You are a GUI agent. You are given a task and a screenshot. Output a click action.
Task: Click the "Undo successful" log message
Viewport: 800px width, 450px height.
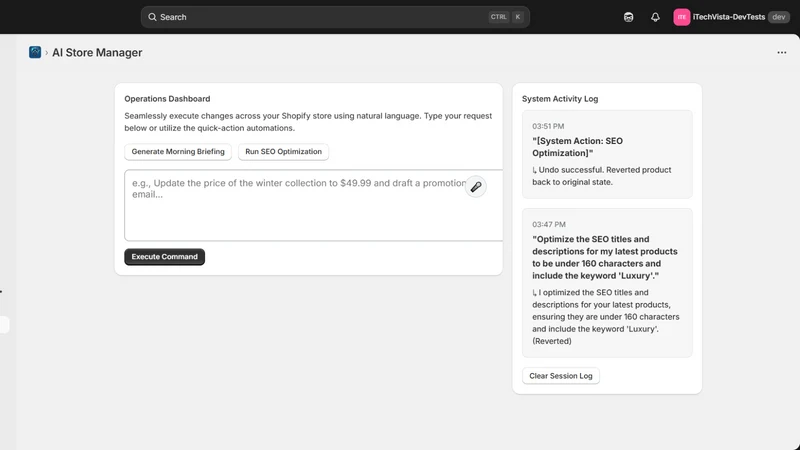[x=602, y=176]
